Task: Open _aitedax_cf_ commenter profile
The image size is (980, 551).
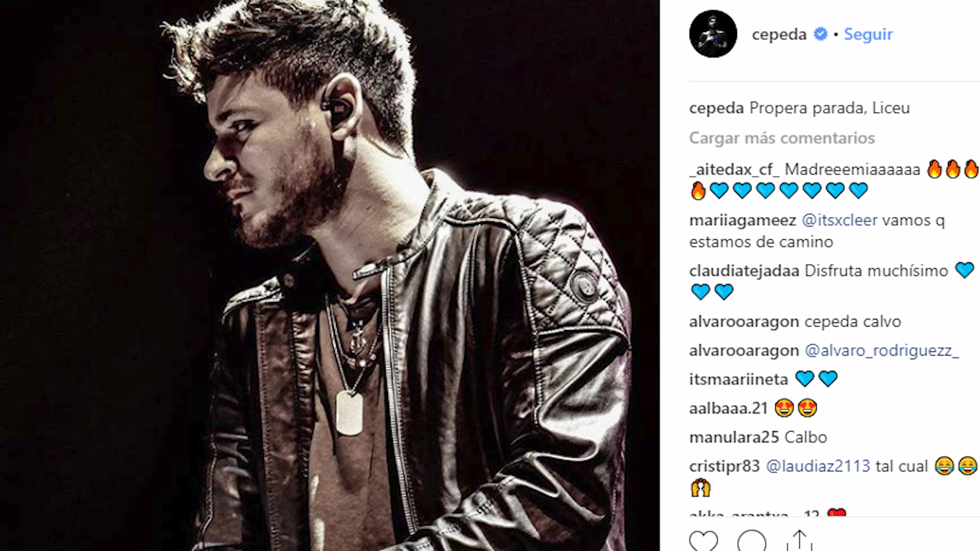Action: [x=734, y=169]
